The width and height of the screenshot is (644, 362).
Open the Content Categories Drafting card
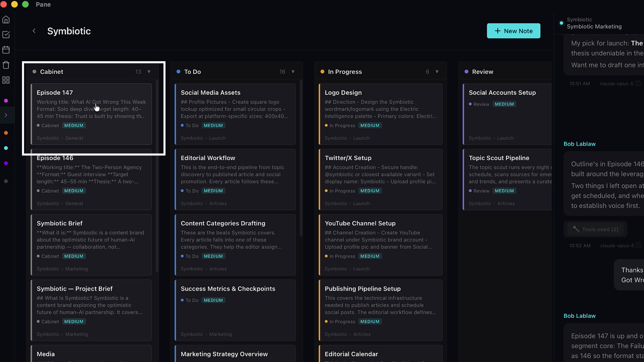coord(235,245)
